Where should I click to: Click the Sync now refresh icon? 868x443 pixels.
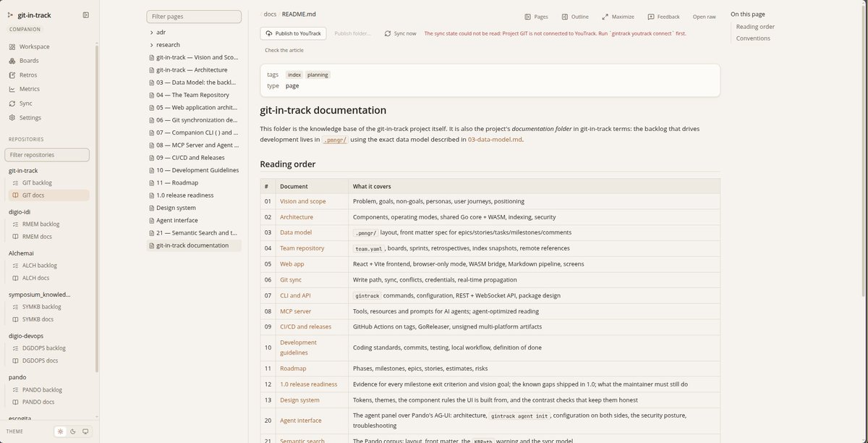coord(388,33)
